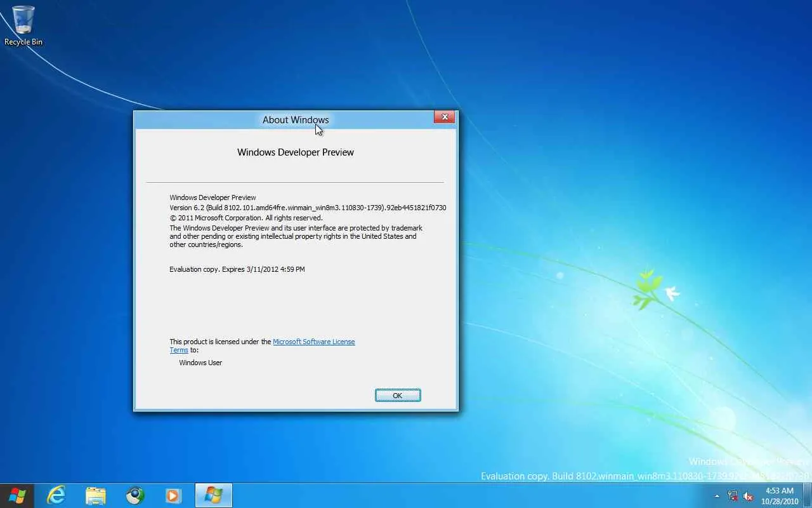Click the Show desktop strip beside the clock
The image size is (812, 508).
808,496
